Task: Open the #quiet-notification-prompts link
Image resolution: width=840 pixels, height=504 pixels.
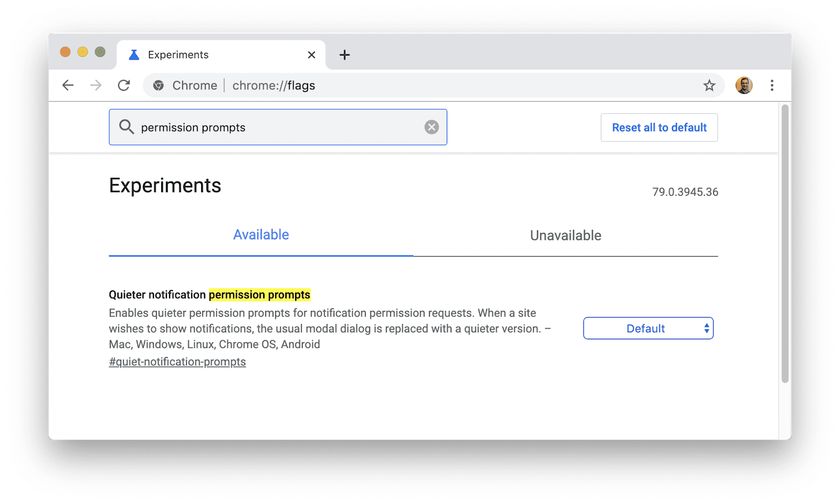Action: coord(177,362)
